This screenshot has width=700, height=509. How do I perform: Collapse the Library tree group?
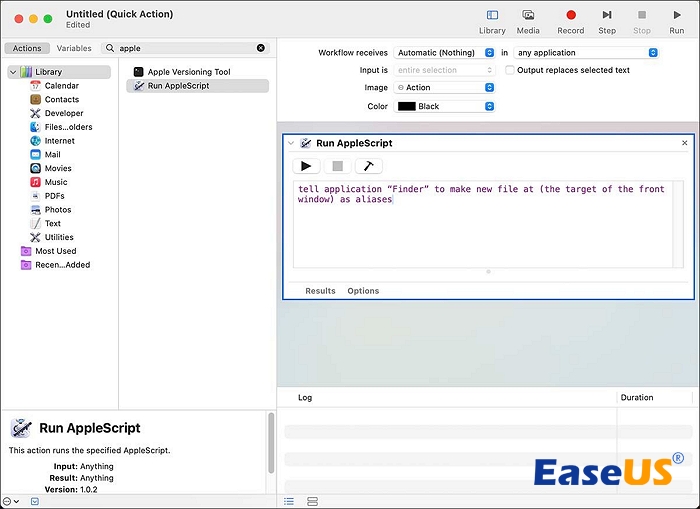tap(12, 72)
